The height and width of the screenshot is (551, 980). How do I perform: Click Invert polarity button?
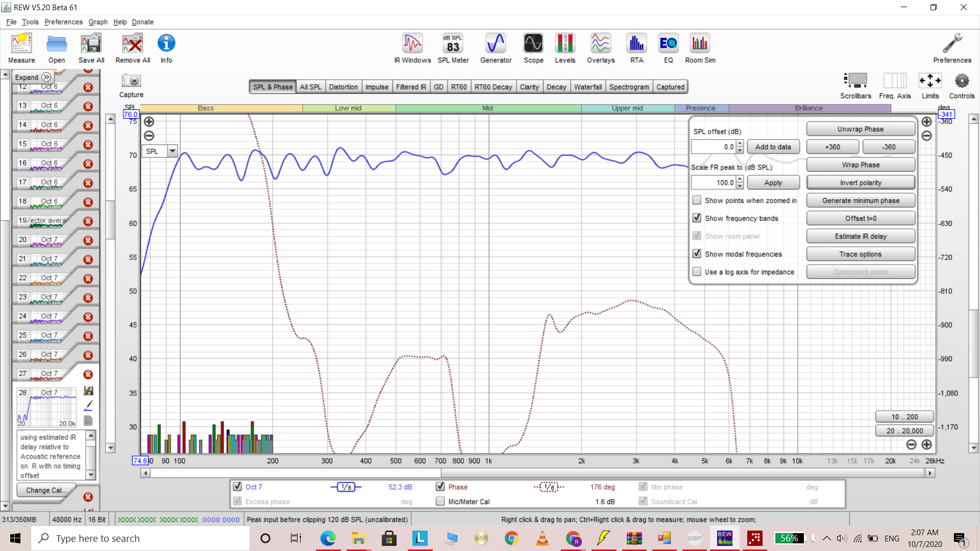pyautogui.click(x=860, y=183)
